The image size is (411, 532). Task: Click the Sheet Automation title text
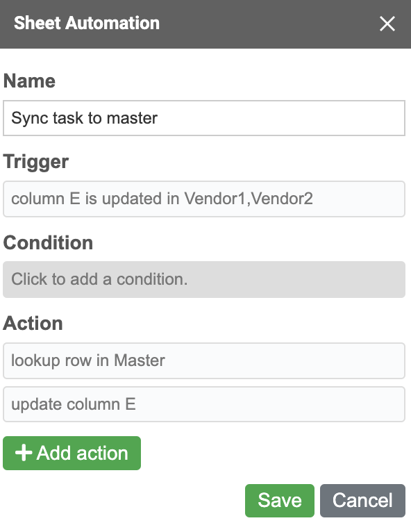coord(87,23)
